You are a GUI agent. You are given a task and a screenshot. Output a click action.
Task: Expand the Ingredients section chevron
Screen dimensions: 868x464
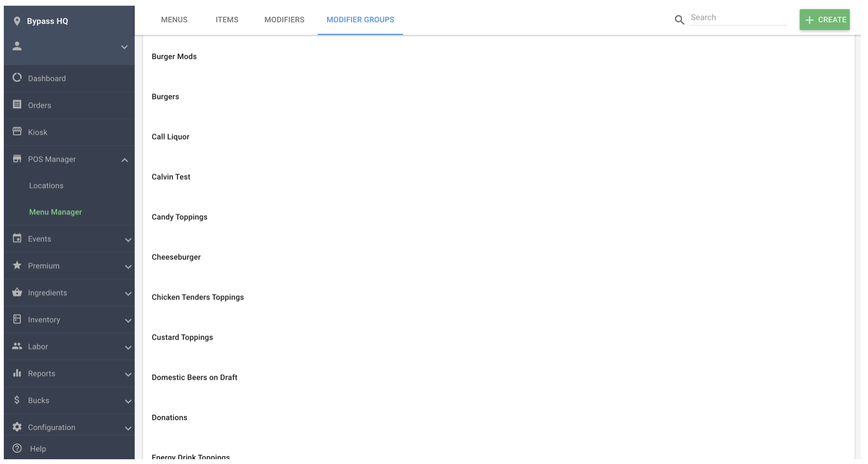pyautogui.click(x=128, y=293)
